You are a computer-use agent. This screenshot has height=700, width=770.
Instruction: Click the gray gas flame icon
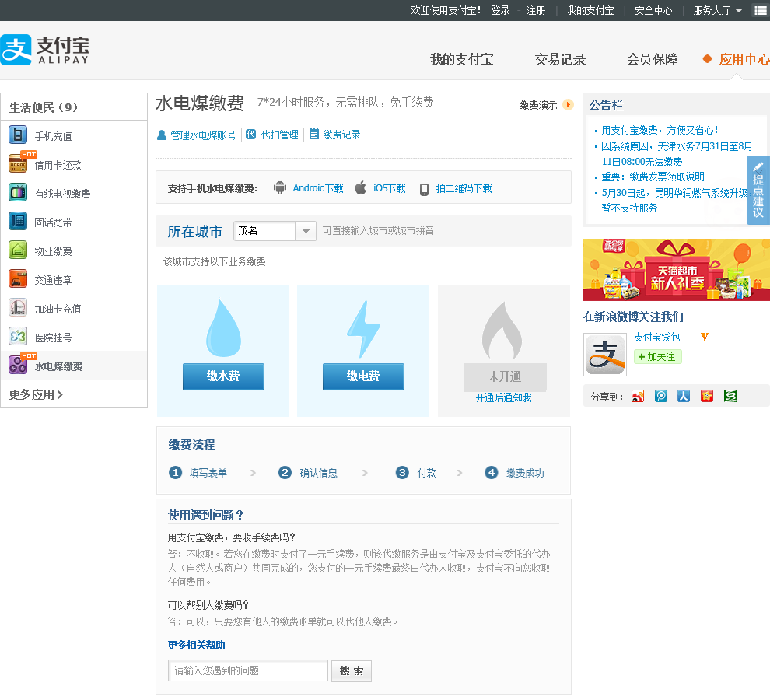coord(502,330)
